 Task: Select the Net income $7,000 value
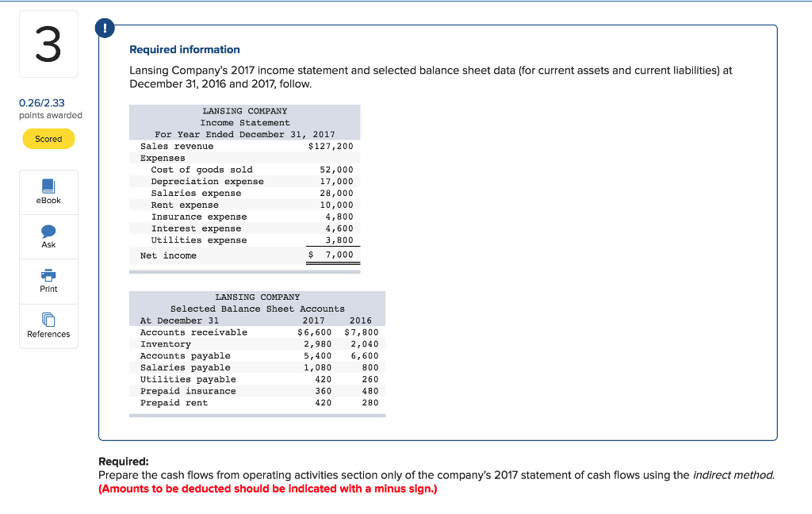[x=331, y=255]
